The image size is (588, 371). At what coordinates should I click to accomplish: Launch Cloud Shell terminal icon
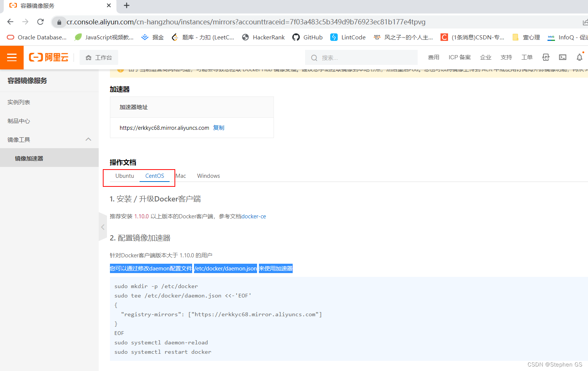[x=562, y=57]
